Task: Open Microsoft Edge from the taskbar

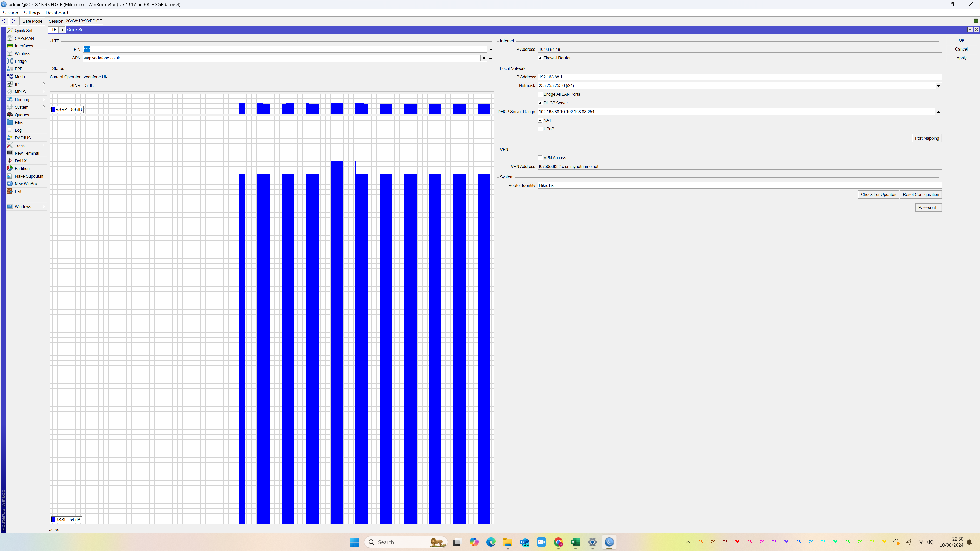Action: coord(491,542)
